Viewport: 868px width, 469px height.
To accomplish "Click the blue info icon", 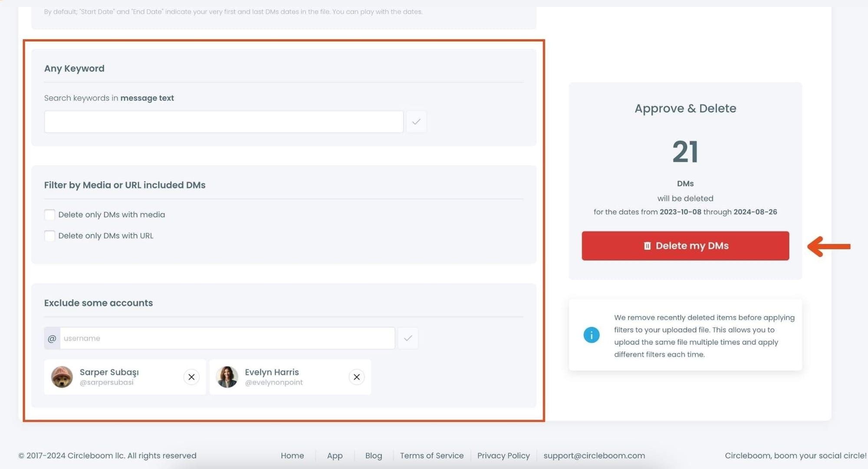I will click(x=591, y=335).
